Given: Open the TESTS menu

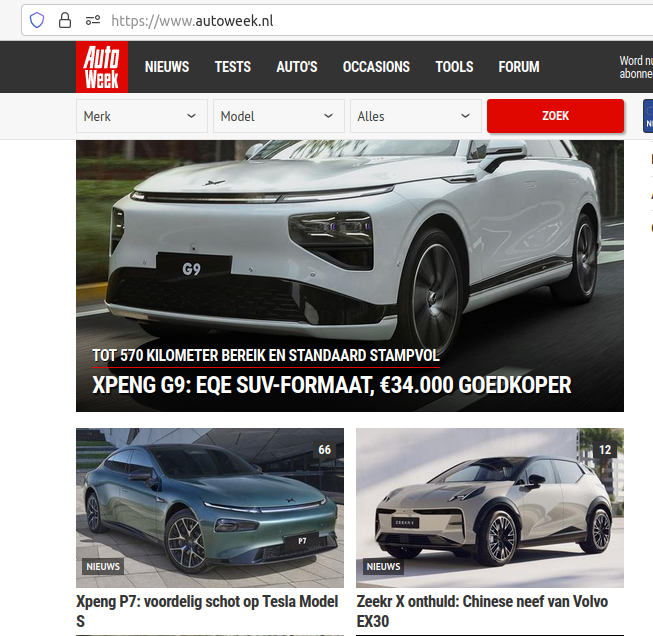Looking at the screenshot, I should (233, 67).
